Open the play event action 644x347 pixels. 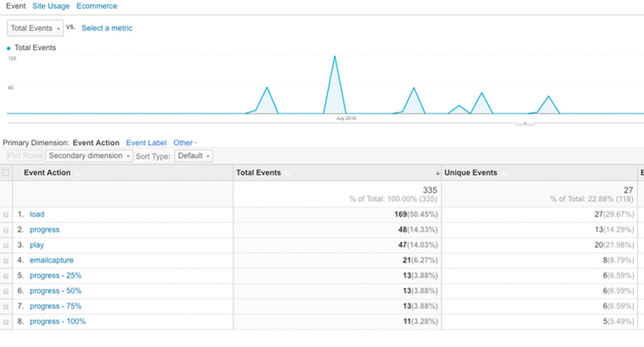tap(36, 245)
